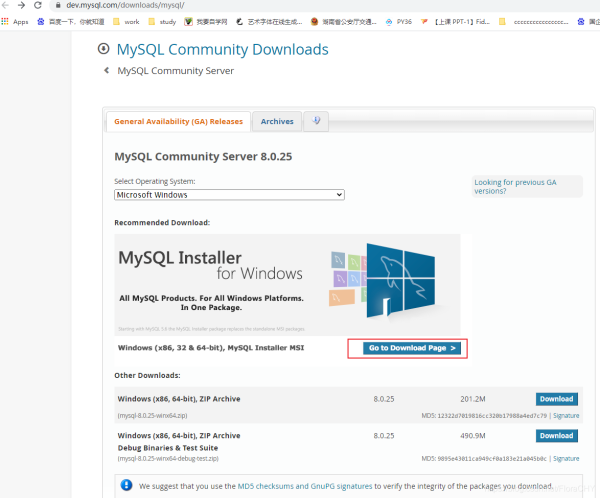Switch to the Archives tab
Image resolution: width=600 pixels, height=498 pixels.
pos(277,121)
